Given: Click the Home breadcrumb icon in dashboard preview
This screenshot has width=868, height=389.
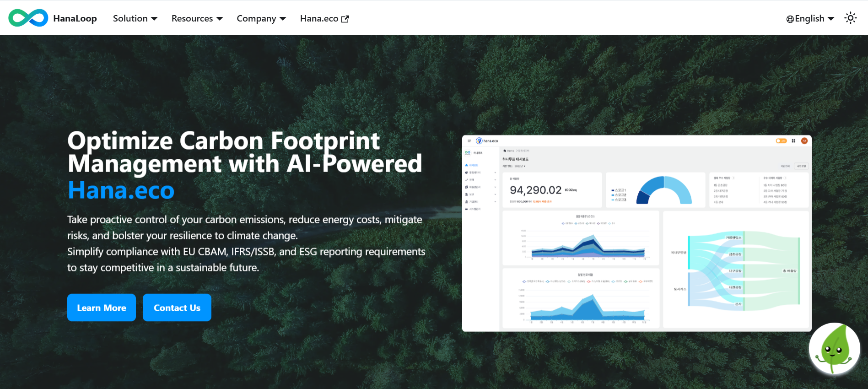Looking at the screenshot, I should pos(505,151).
